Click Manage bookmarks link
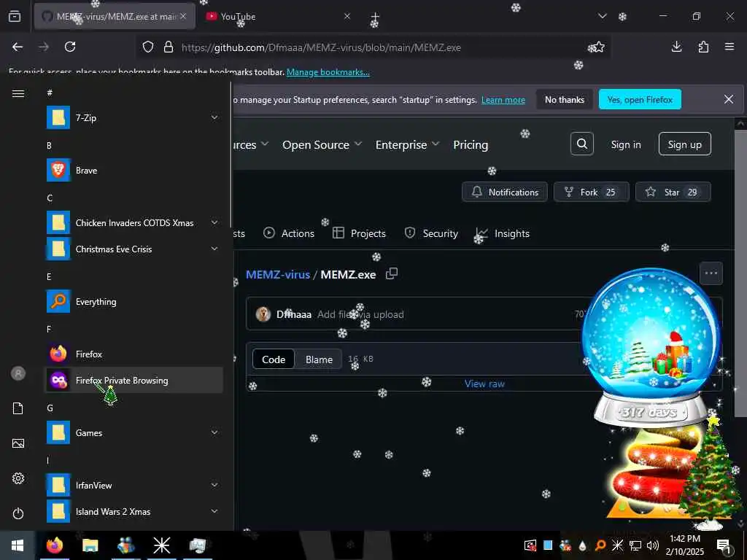This screenshot has width=747, height=560. click(328, 72)
